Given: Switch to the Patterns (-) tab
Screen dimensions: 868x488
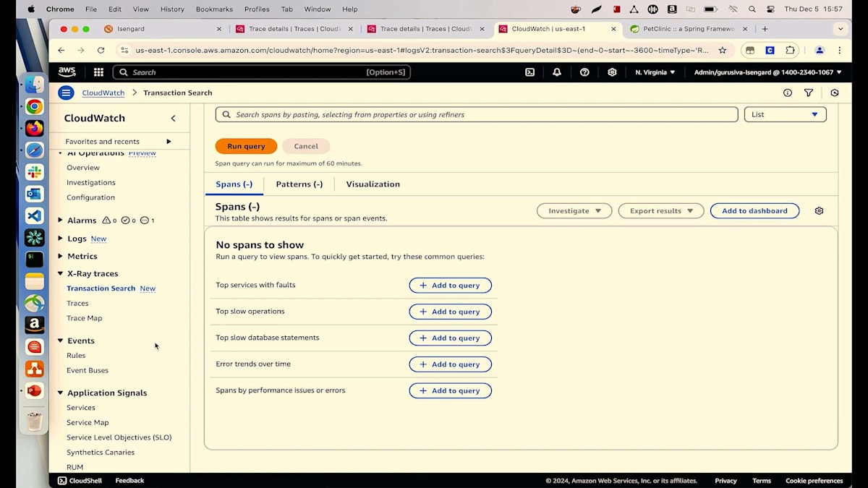Looking at the screenshot, I should pos(299,184).
